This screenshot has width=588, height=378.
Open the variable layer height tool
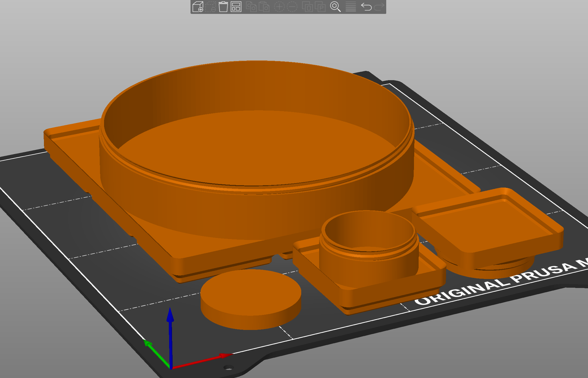[351, 7]
